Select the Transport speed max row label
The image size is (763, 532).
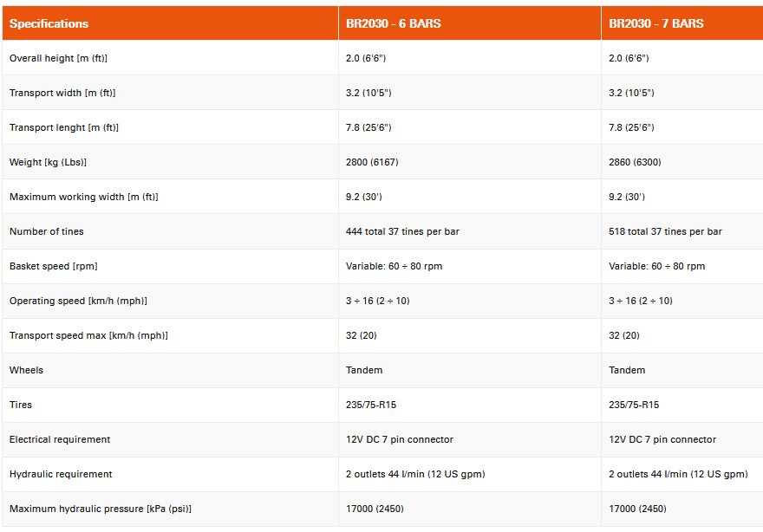[88, 335]
